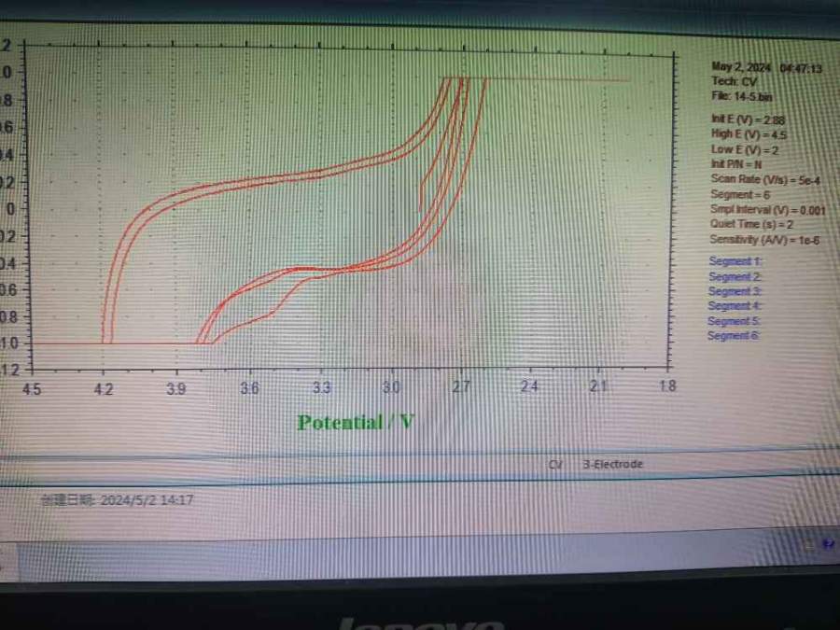Click the 'Segment = 6' parameter

[740, 194]
